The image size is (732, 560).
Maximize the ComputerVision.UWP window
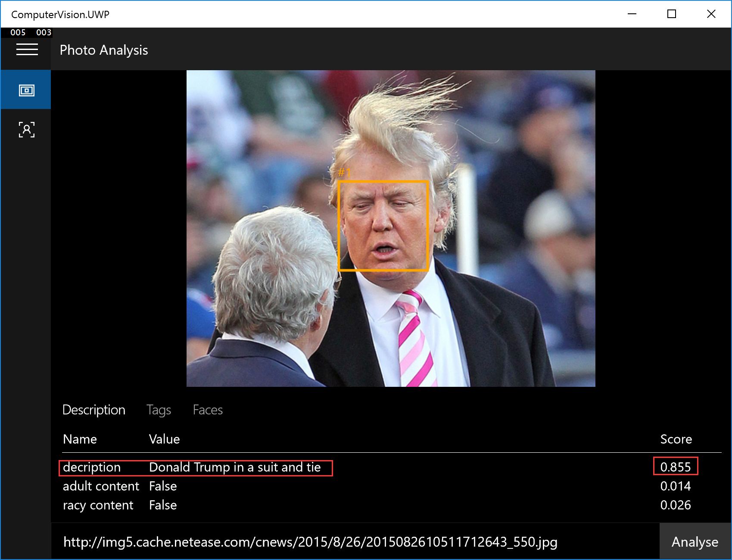point(672,14)
